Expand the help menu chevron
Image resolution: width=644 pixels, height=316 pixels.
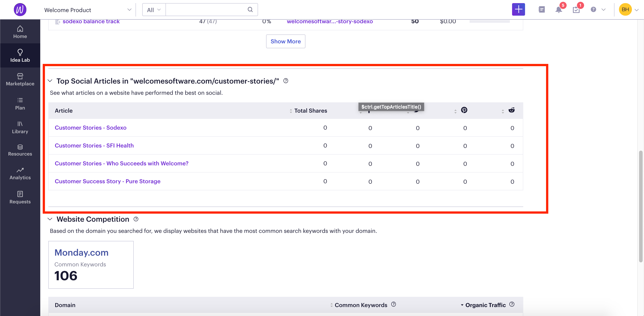[x=603, y=10]
